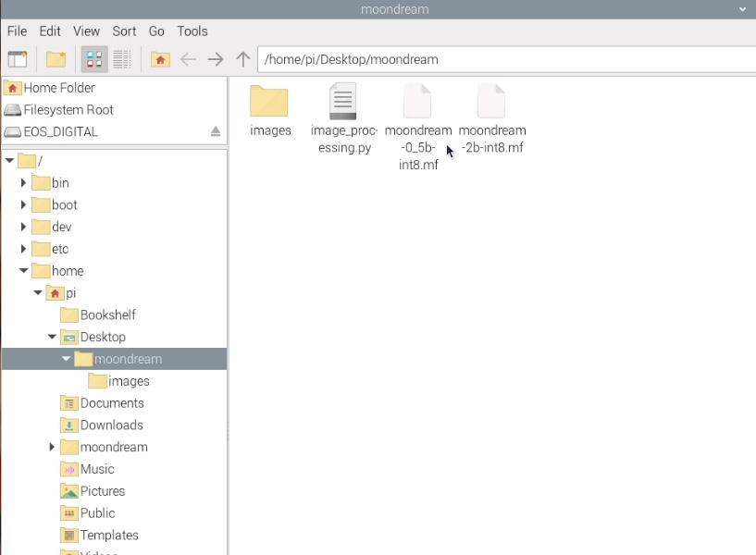Expand the moondream folder under pi
The height and width of the screenshot is (555, 756).
pos(52,447)
